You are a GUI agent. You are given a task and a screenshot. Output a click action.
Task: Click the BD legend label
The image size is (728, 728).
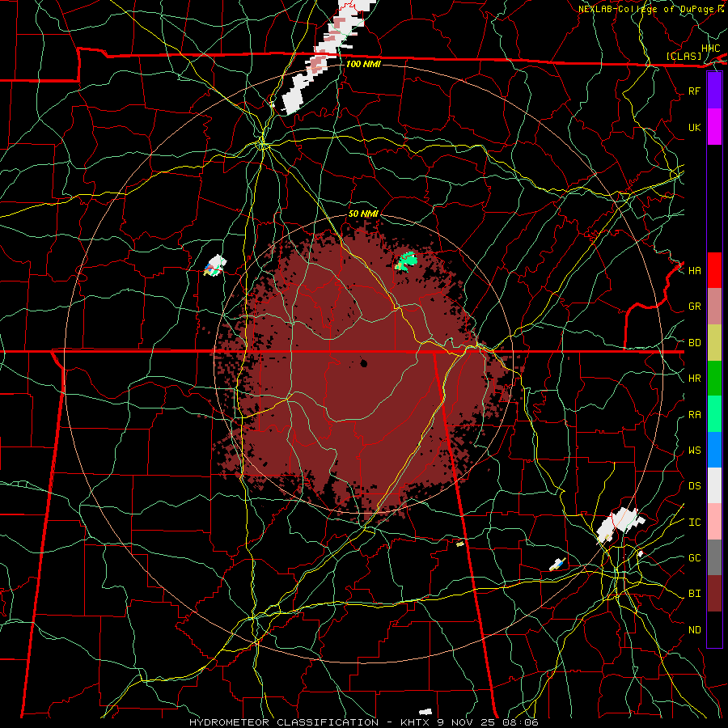[695, 343]
